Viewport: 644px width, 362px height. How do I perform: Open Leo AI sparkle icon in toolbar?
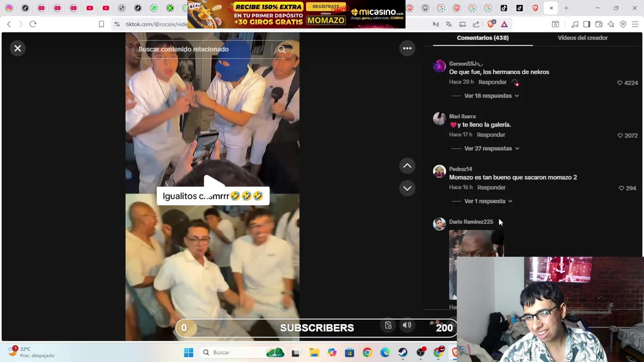pos(611,24)
